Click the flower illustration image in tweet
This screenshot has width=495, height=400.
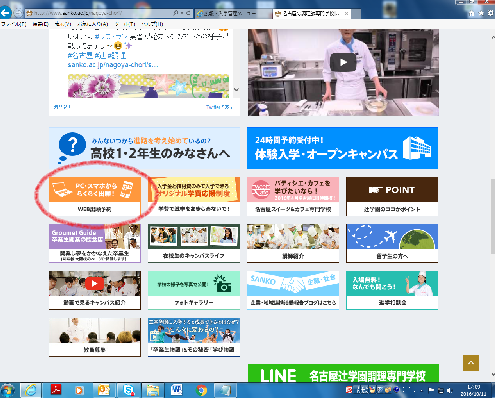(148, 86)
